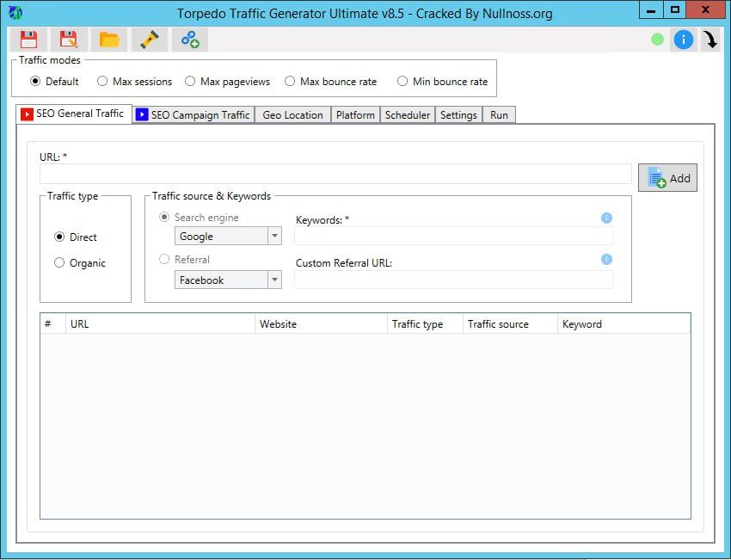Click the info icon beside Keywords field
The width and height of the screenshot is (731, 560).
606,218
